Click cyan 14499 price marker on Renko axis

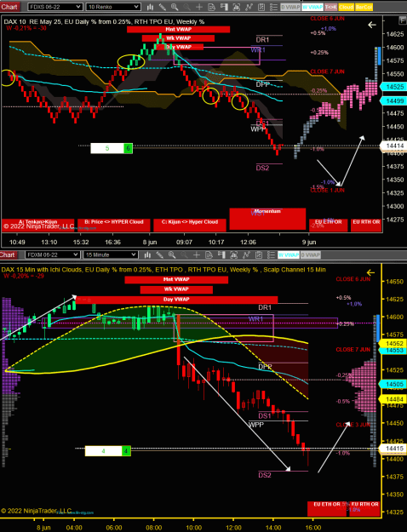[394, 100]
